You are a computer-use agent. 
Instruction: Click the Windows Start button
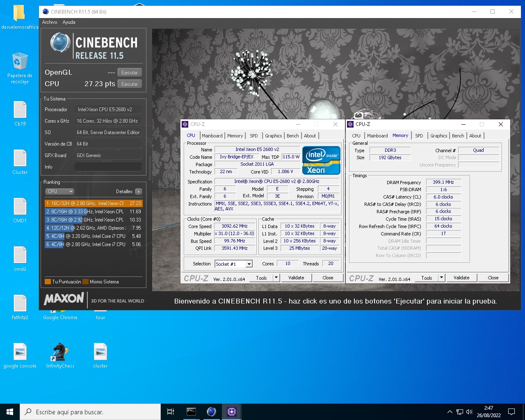10,412
